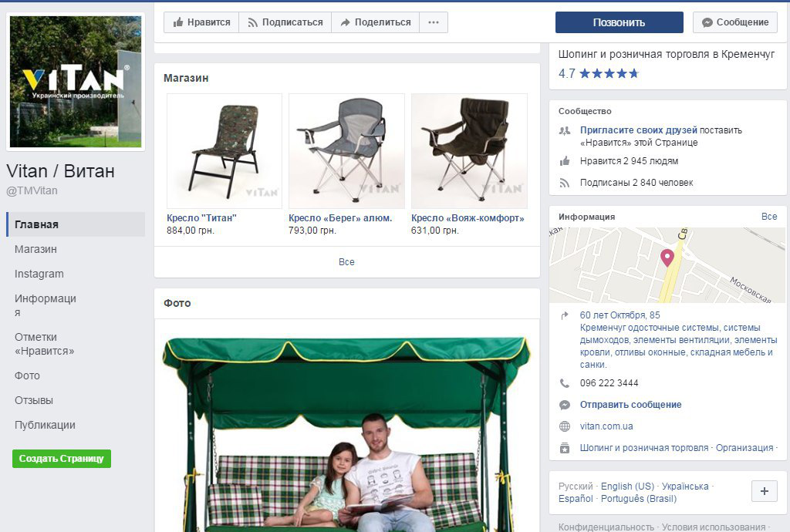This screenshot has width=790, height=532.
Task: Switch language to English (US)
Action: pyautogui.click(x=627, y=487)
